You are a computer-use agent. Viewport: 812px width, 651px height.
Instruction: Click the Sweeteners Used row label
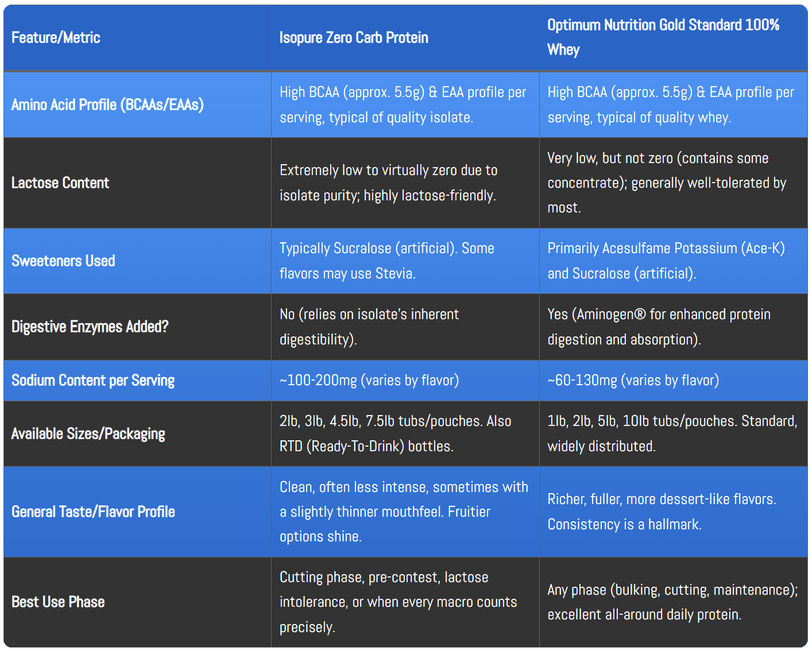63,261
